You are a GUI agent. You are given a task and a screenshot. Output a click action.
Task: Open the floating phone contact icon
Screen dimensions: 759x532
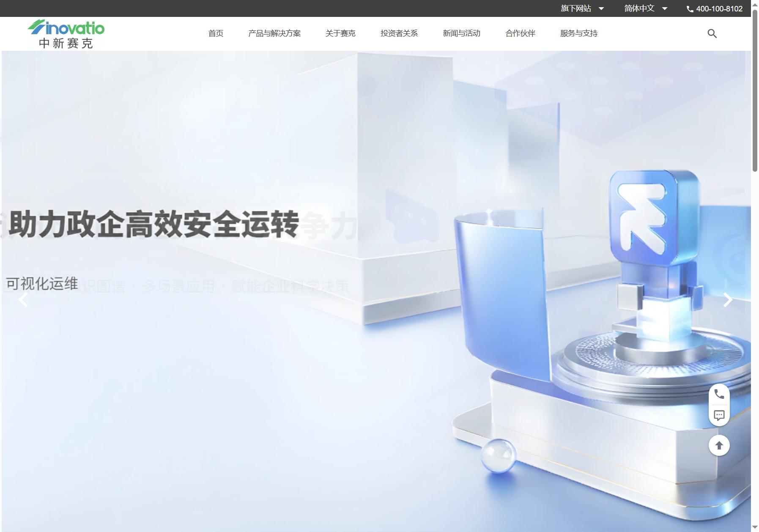719,394
